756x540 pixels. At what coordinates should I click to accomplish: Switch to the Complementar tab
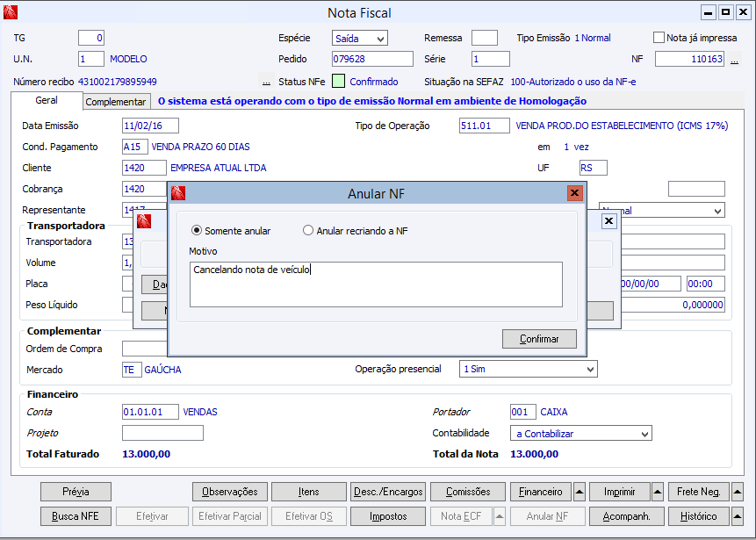click(x=116, y=102)
